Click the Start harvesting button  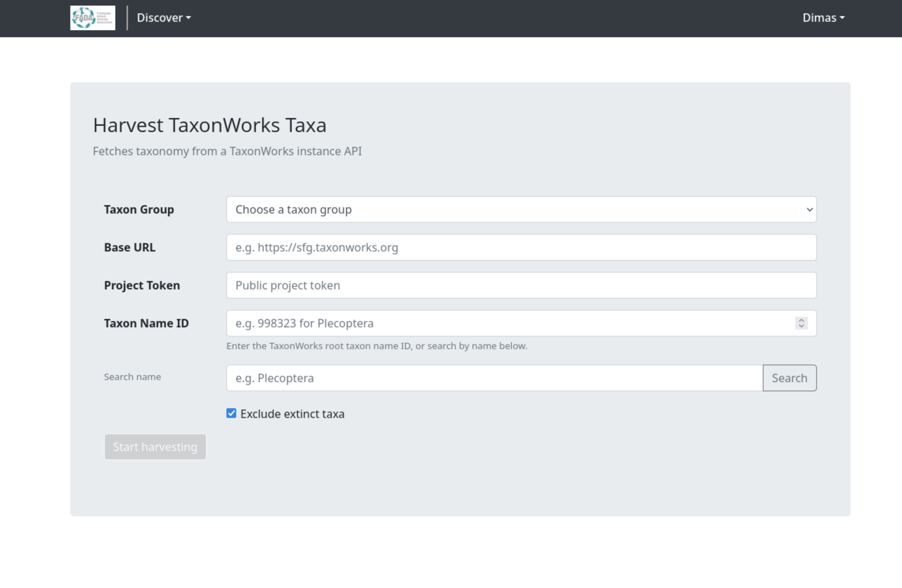click(155, 447)
